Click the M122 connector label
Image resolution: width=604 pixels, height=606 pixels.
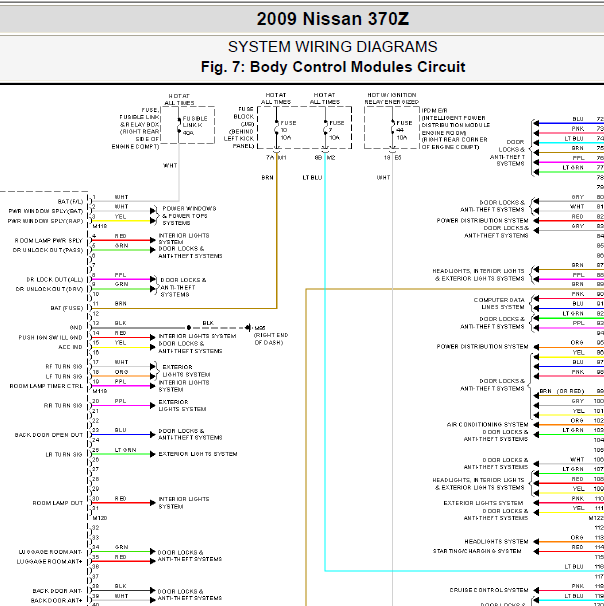pos(596,518)
